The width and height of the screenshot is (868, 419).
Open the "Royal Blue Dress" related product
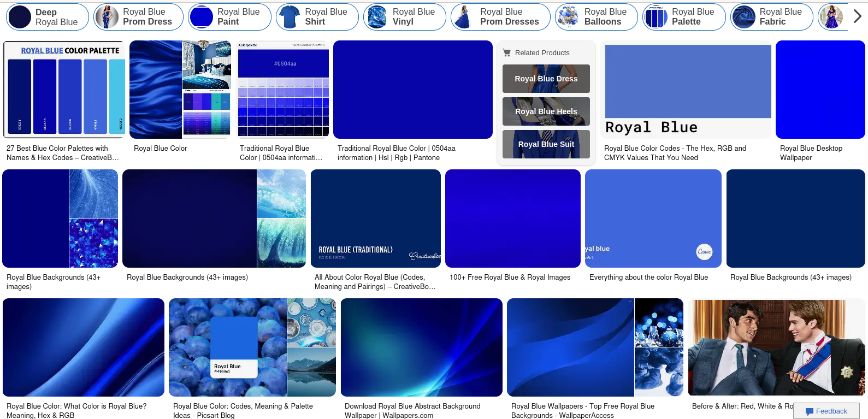coord(546,79)
